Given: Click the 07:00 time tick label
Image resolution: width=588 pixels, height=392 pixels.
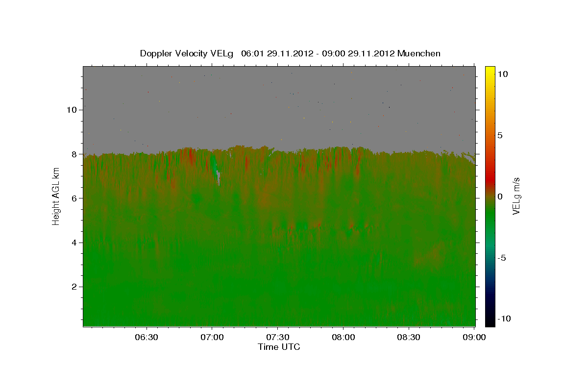Looking at the screenshot, I should click(212, 338).
